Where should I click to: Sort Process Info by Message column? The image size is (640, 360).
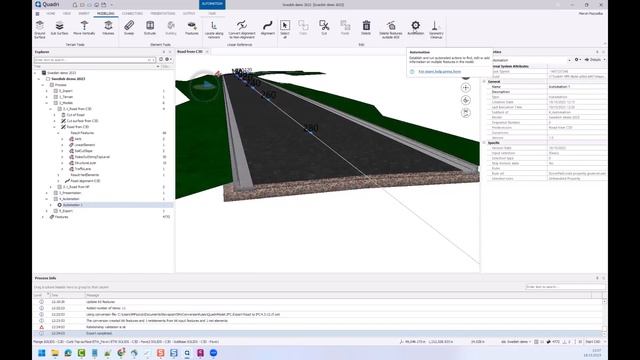pos(338,295)
